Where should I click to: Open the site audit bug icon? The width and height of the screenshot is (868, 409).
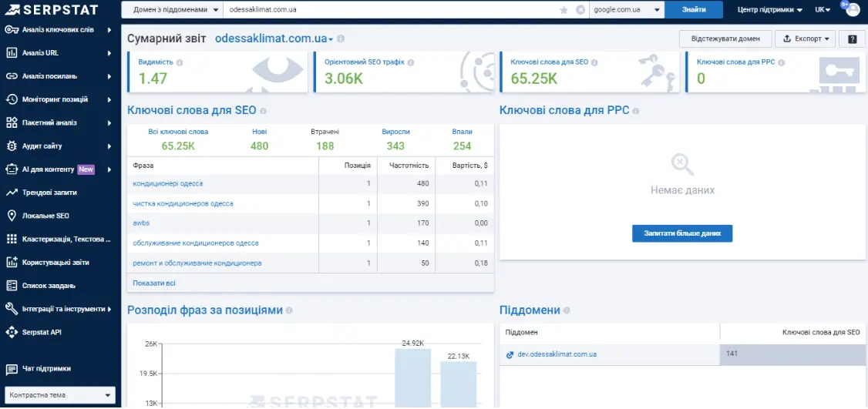pos(12,146)
